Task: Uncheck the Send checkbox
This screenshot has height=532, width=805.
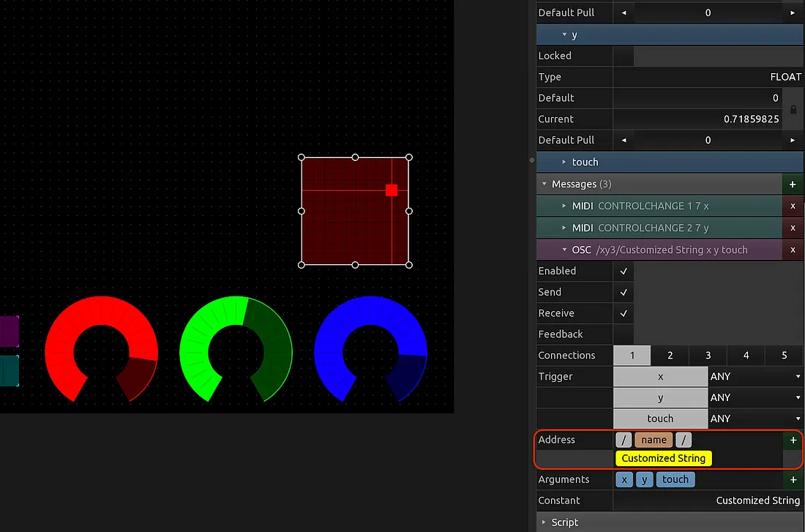Action: (x=624, y=292)
